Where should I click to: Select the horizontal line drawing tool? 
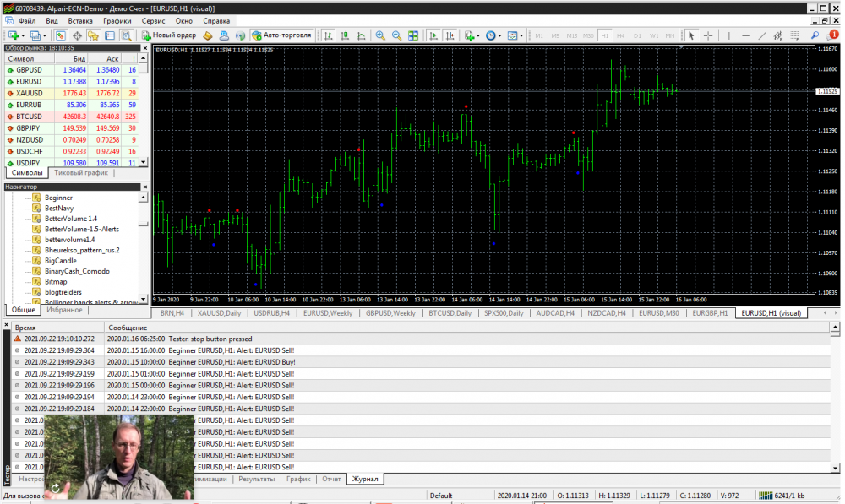click(744, 35)
